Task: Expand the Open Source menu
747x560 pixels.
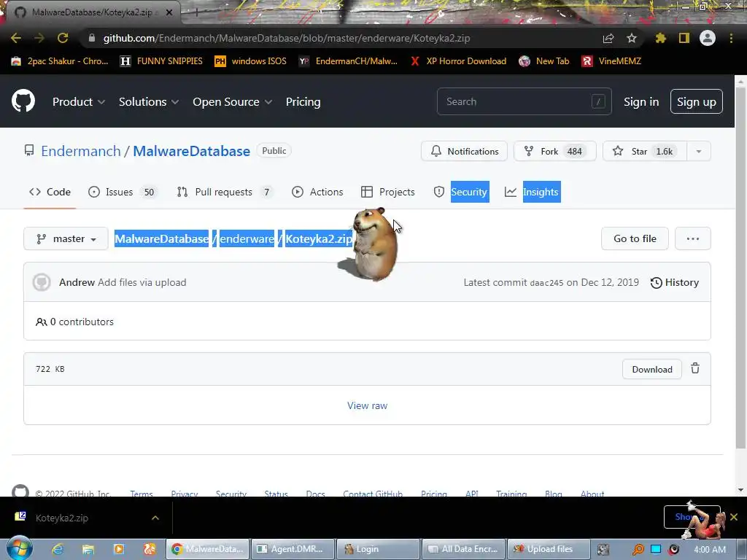Action: (x=233, y=101)
